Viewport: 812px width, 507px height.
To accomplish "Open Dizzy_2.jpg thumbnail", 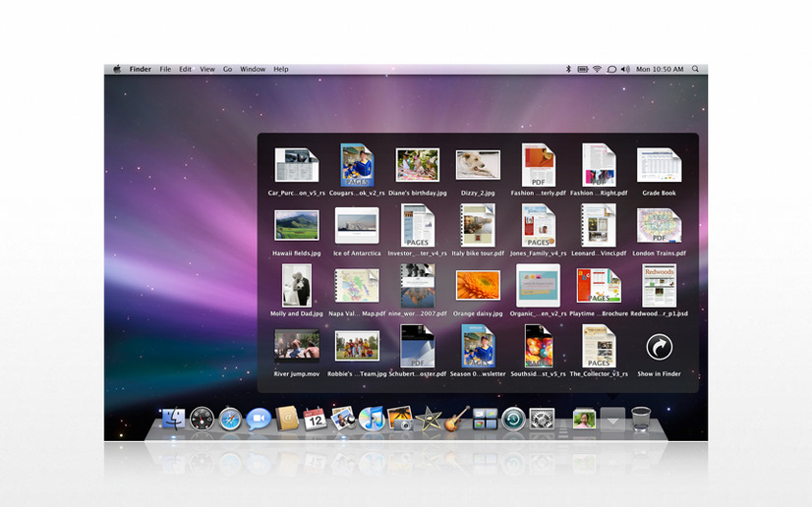I will [x=478, y=171].
